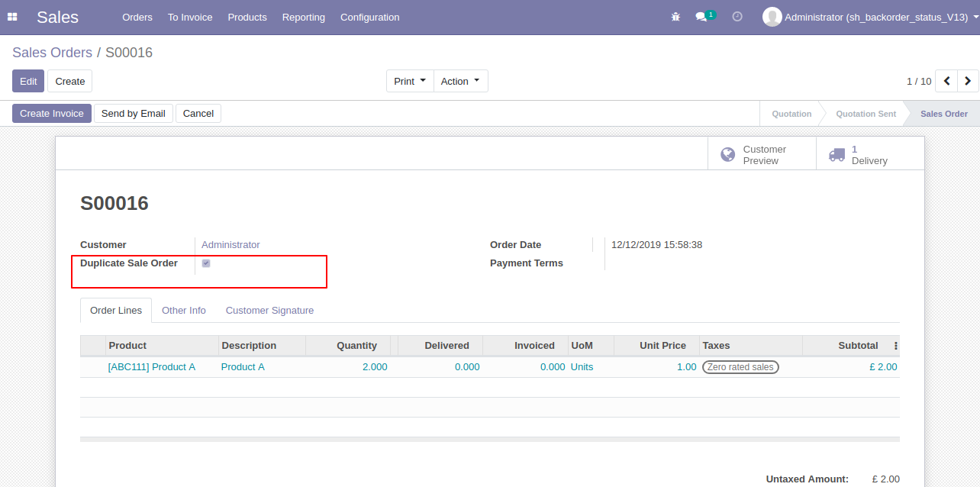The height and width of the screenshot is (487, 980).
Task: Toggle the Duplicate Sale Order checkbox
Action: [206, 263]
